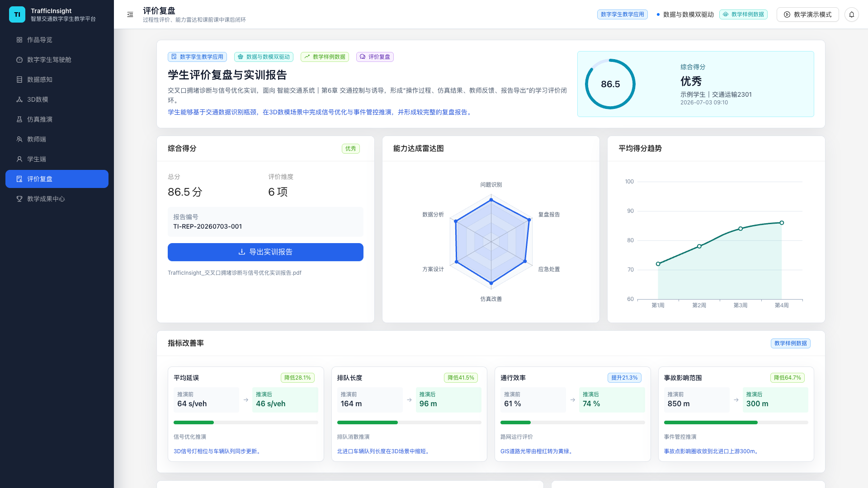This screenshot has height=488, width=868.
Task: Open 数字孪生驾驶舱 menu item
Action: pyautogui.click(x=57, y=60)
